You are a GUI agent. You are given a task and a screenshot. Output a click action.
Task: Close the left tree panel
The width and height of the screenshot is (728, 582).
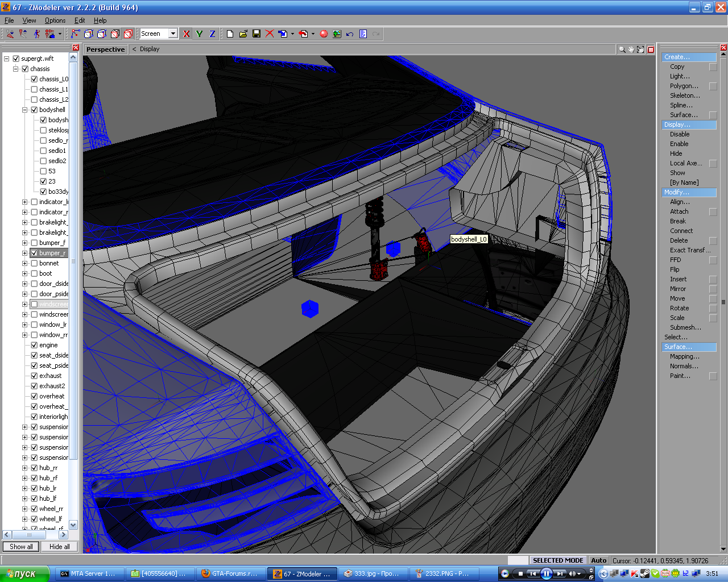(x=76, y=48)
